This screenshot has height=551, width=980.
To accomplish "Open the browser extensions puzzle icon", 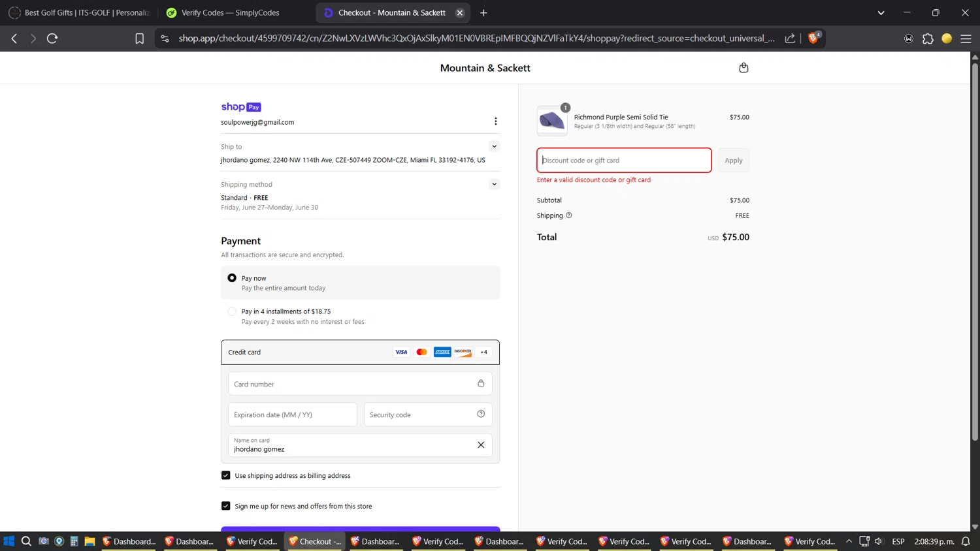I will 928,39.
